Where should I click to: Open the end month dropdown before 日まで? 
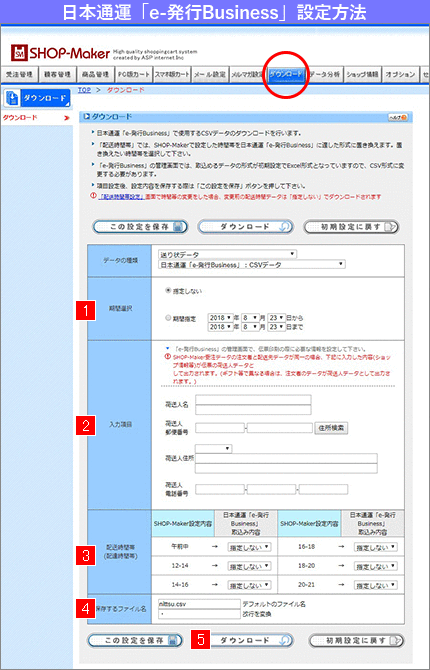(250, 327)
